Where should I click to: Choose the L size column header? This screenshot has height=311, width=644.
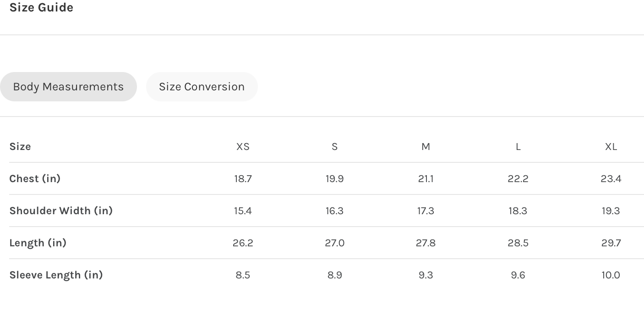point(518,147)
